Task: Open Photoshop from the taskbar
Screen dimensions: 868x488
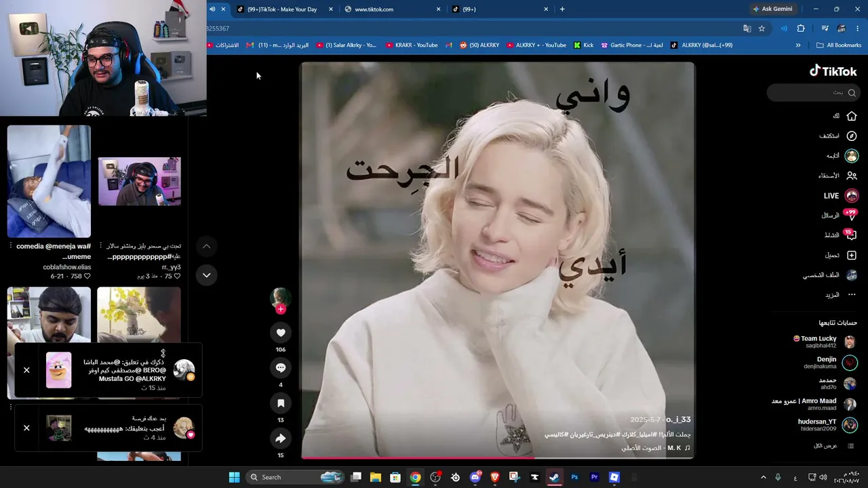Action: click(574, 477)
